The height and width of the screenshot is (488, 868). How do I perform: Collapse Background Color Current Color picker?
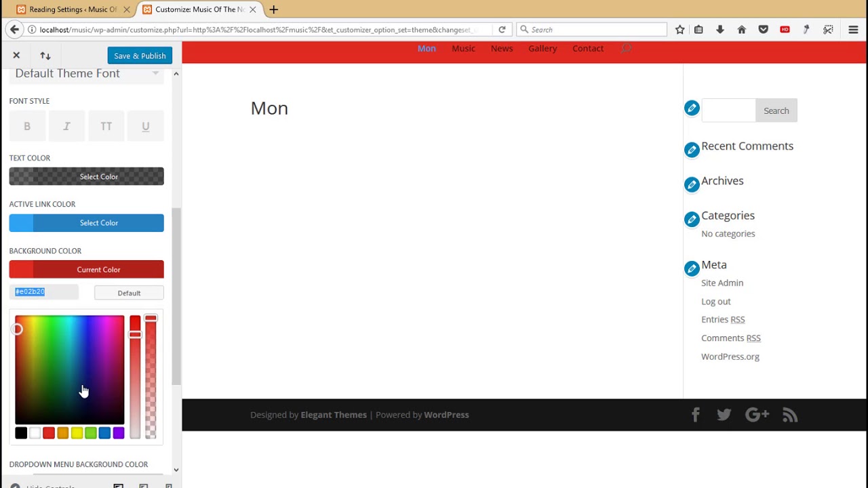tap(86, 269)
